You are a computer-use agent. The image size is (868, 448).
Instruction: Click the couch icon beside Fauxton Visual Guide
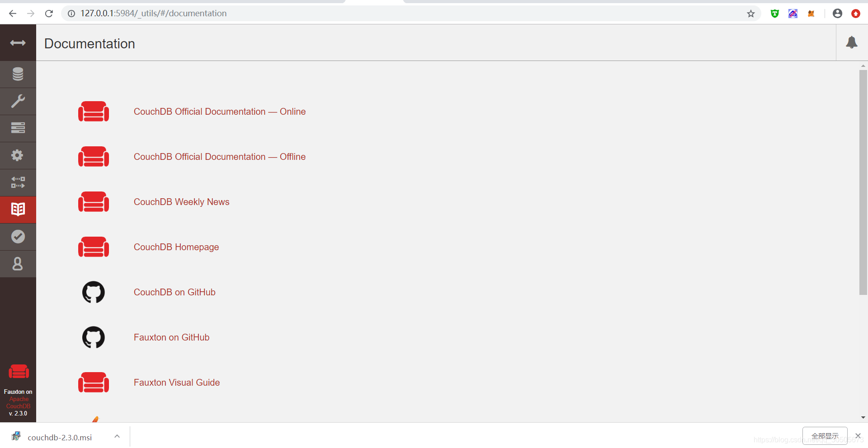click(x=94, y=383)
